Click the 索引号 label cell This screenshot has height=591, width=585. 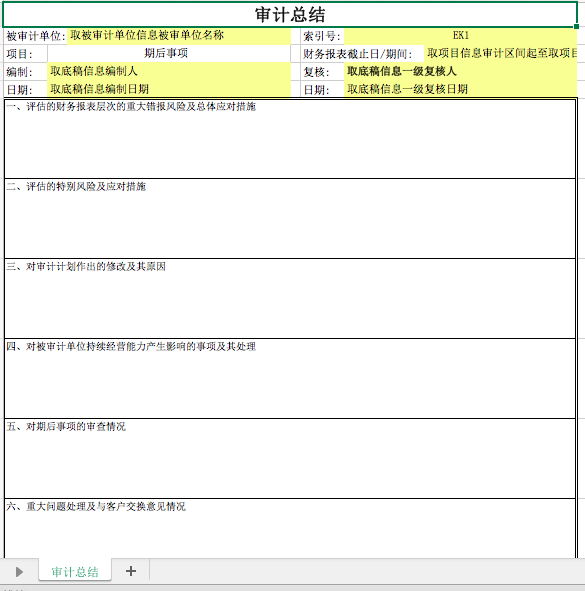click(322, 36)
